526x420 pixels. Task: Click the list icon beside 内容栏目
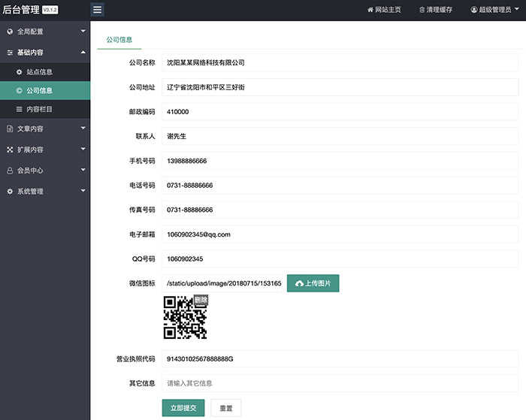click(19, 110)
